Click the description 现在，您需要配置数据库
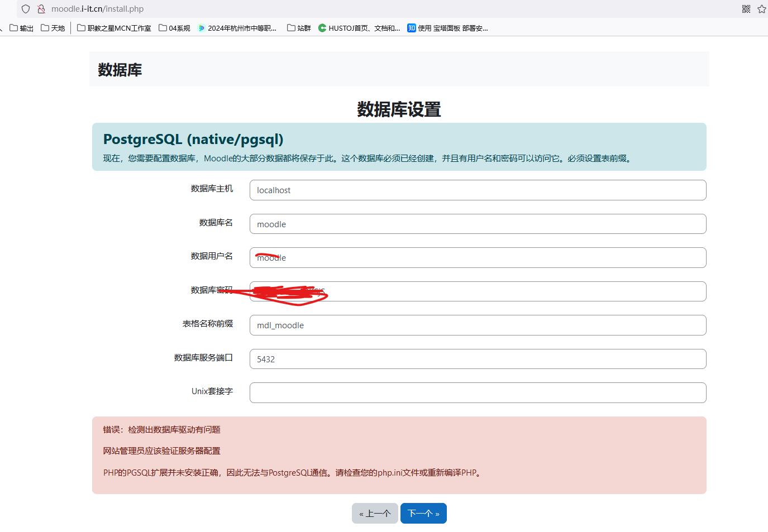 (368, 159)
